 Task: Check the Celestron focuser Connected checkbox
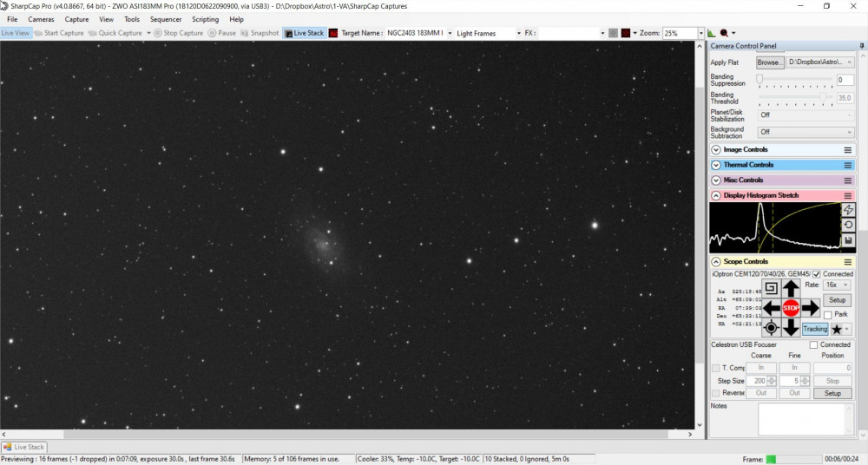814,345
